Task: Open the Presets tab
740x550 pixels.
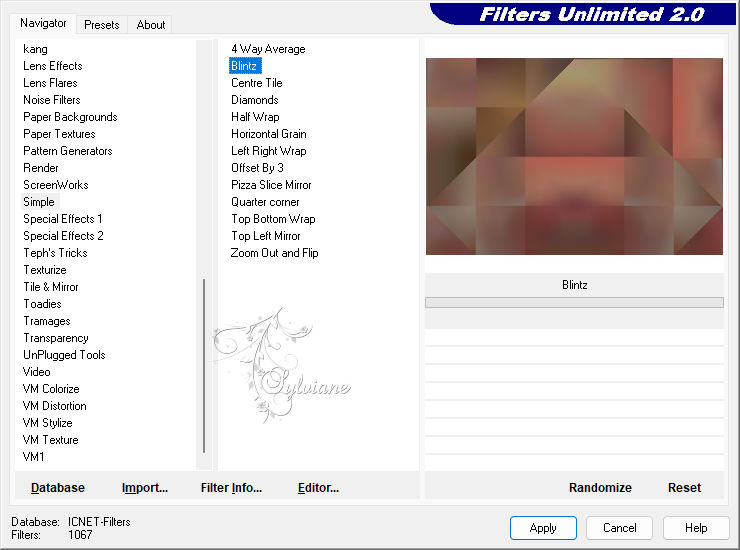Action: 101,25
